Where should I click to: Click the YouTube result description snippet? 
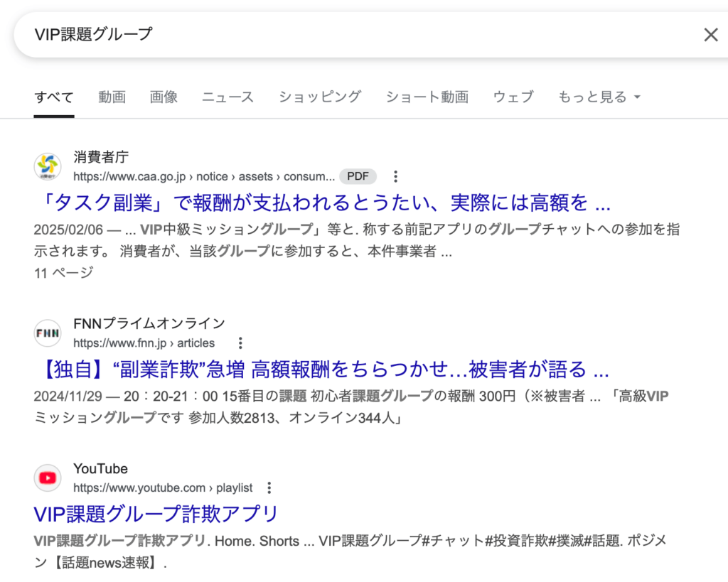pyautogui.click(x=350, y=552)
